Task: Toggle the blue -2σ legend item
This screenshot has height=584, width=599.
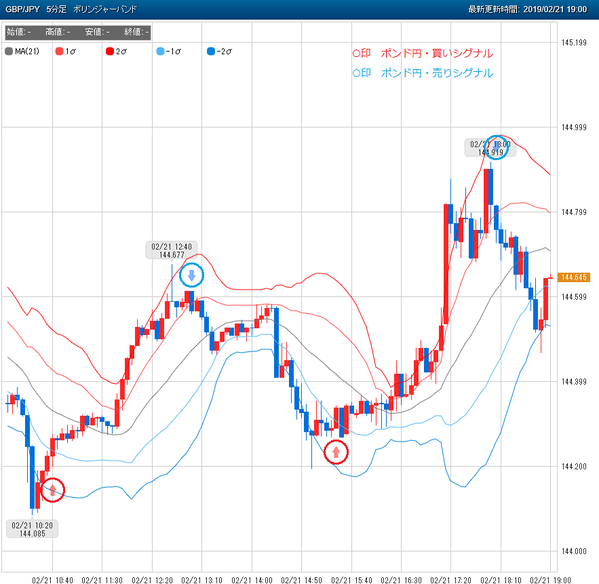Action: point(219,51)
